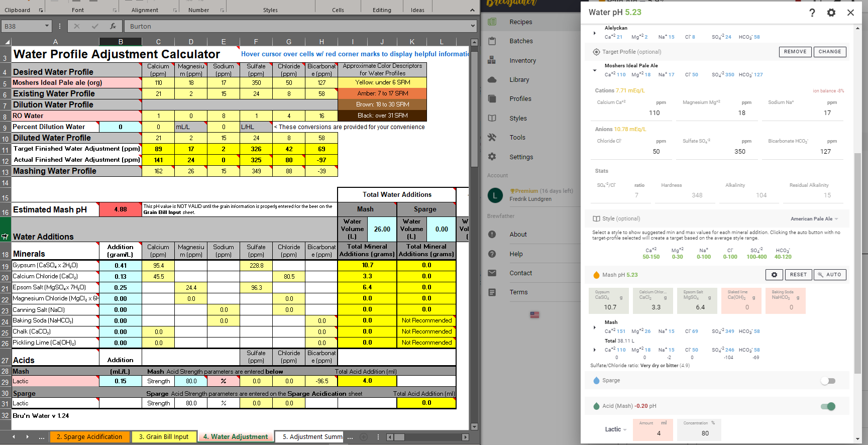Open the Lactic acid type dropdown
The image size is (868, 445).
point(616,429)
